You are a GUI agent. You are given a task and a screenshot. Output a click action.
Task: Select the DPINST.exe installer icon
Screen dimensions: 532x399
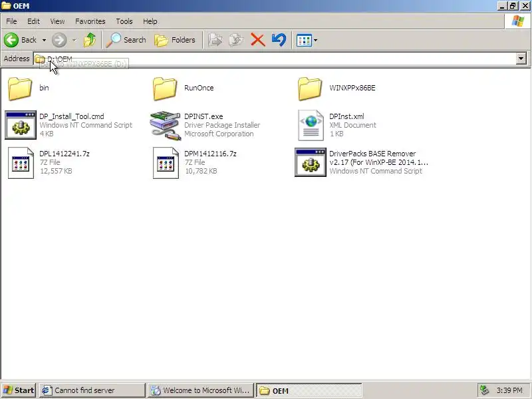point(165,125)
